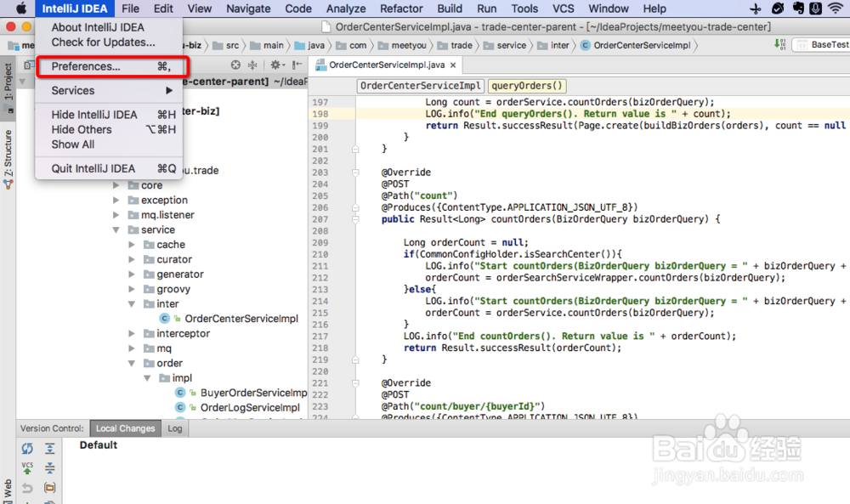Click the VCS commit changes icon
This screenshot has height=504, width=850.
click(27, 468)
